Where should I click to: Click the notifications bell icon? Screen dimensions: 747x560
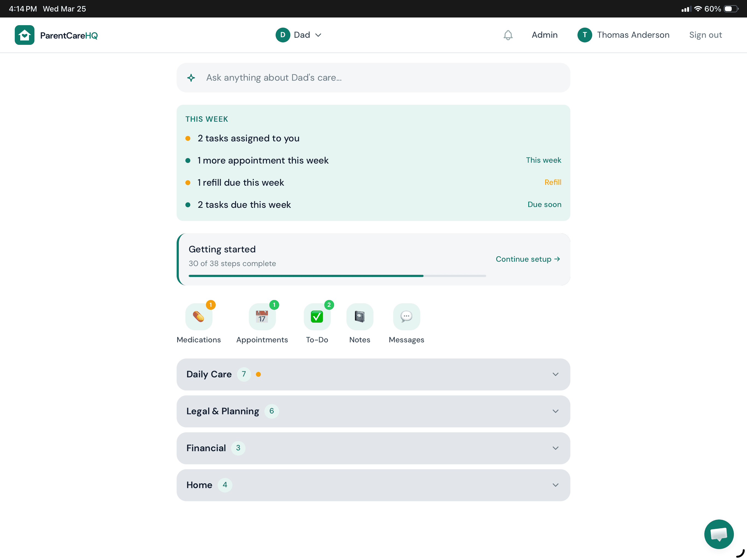click(x=508, y=35)
